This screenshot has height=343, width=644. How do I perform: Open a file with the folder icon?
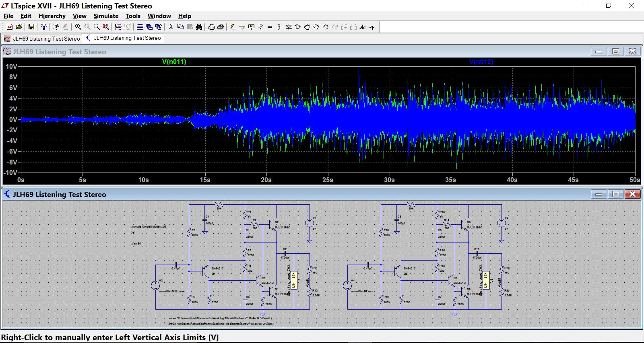(19, 27)
